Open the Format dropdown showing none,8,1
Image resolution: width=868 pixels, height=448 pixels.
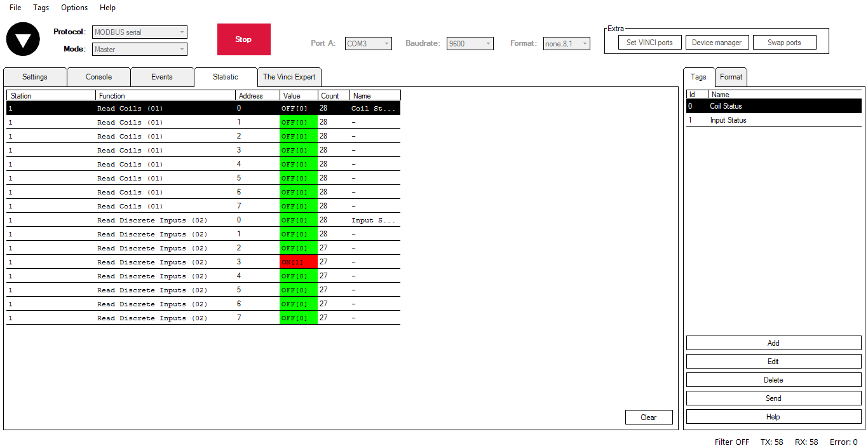click(x=567, y=43)
